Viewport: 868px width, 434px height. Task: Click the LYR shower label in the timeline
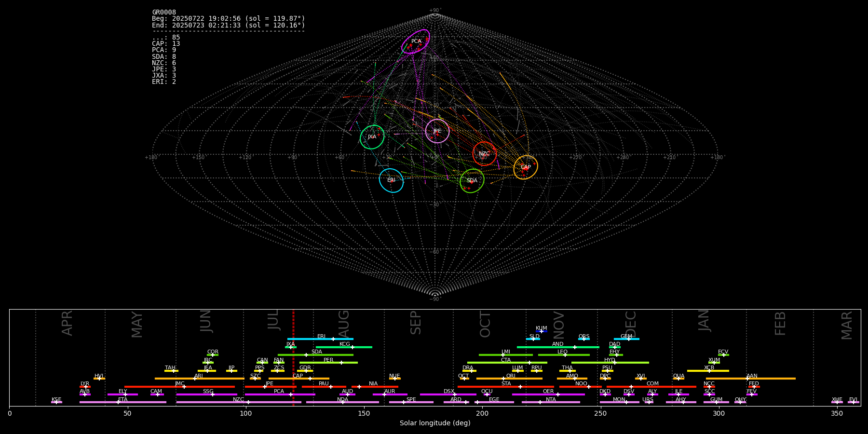85,384
